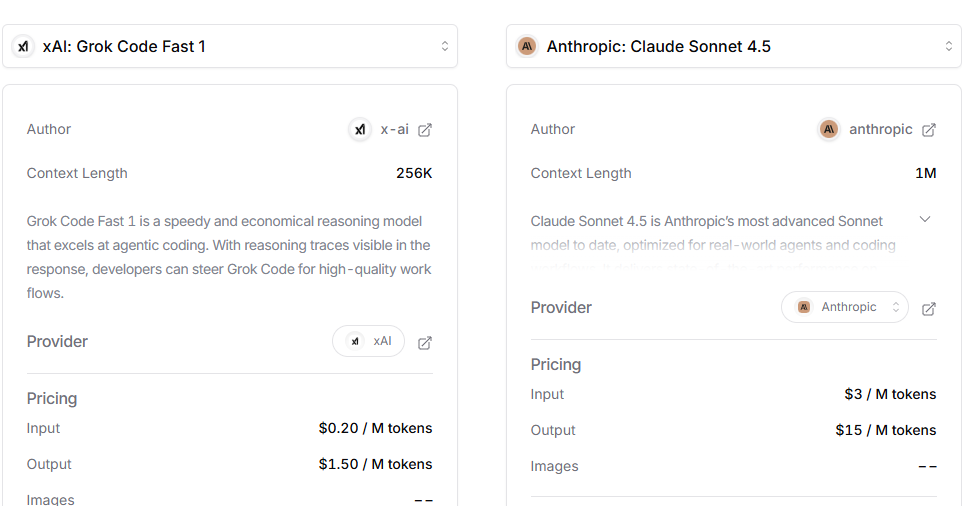Open the anthropic author link
The image size is (970, 506).
(x=880, y=130)
